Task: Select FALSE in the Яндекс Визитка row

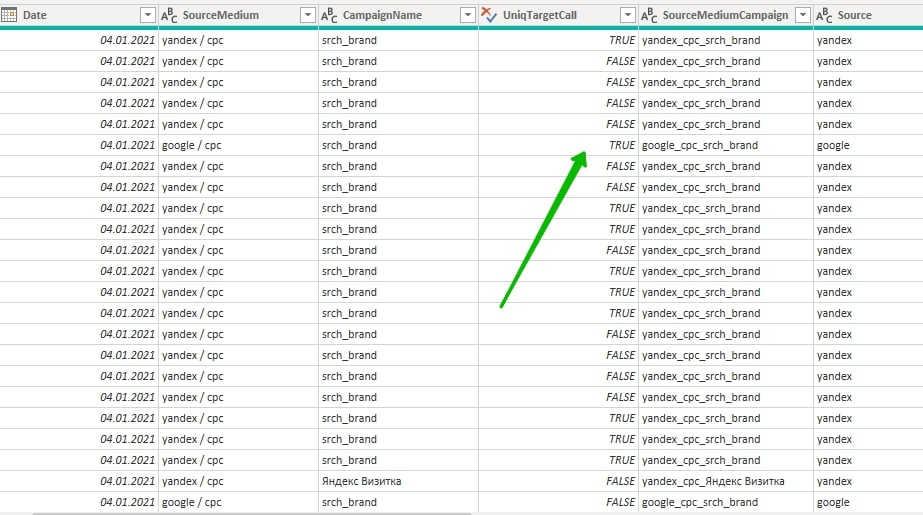Action: click(559, 481)
